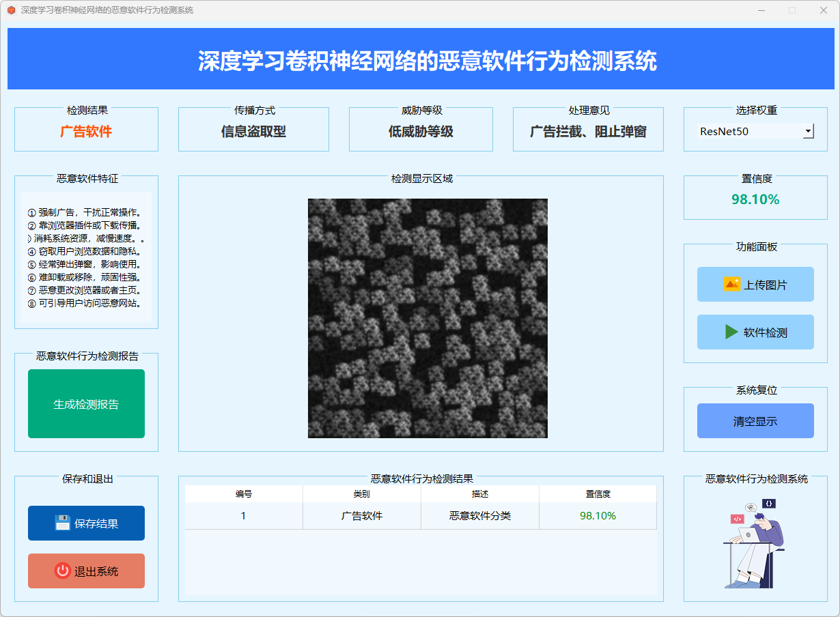Open the ResNet50 weight dropdown arrow
The width and height of the screenshot is (840, 617).
tap(808, 131)
